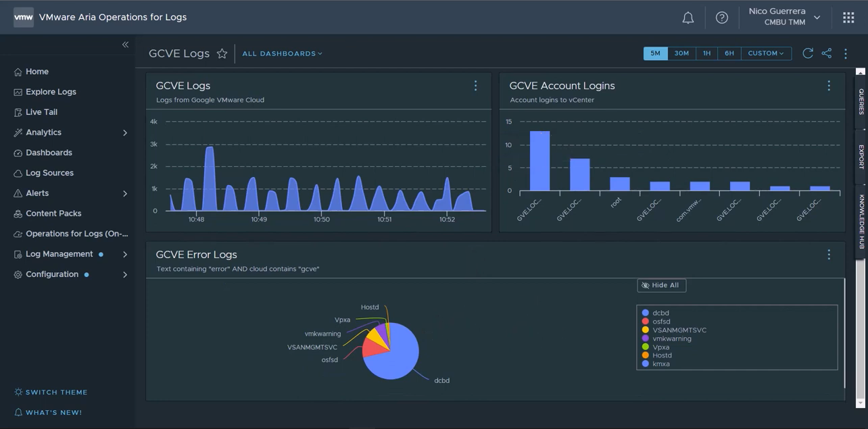
Task: Open the Custom time range dropdown
Action: (766, 53)
